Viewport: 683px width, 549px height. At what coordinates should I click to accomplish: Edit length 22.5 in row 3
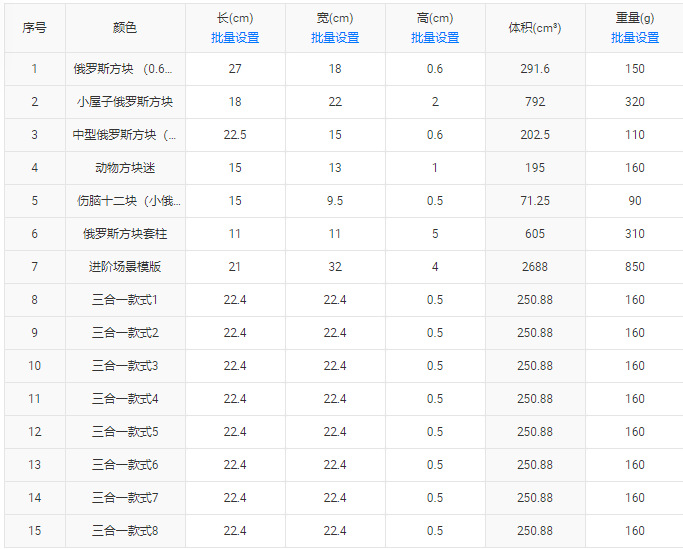tap(235, 135)
